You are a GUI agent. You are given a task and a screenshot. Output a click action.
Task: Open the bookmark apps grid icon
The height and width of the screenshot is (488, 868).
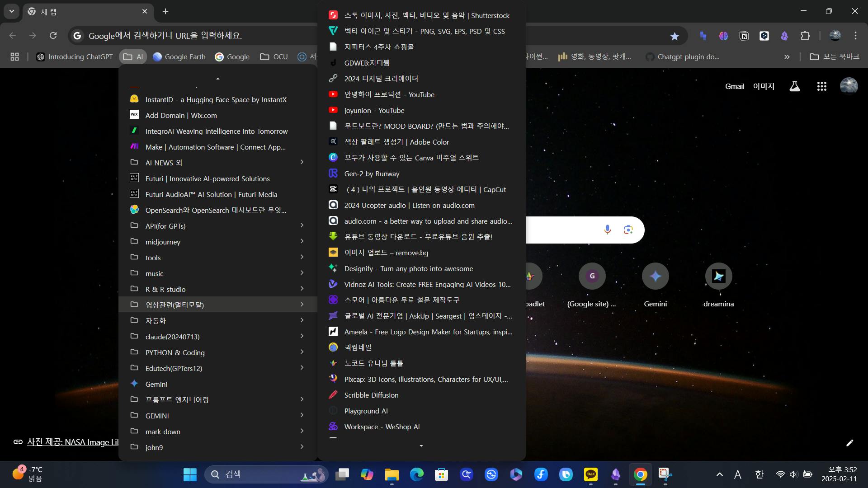tap(14, 56)
